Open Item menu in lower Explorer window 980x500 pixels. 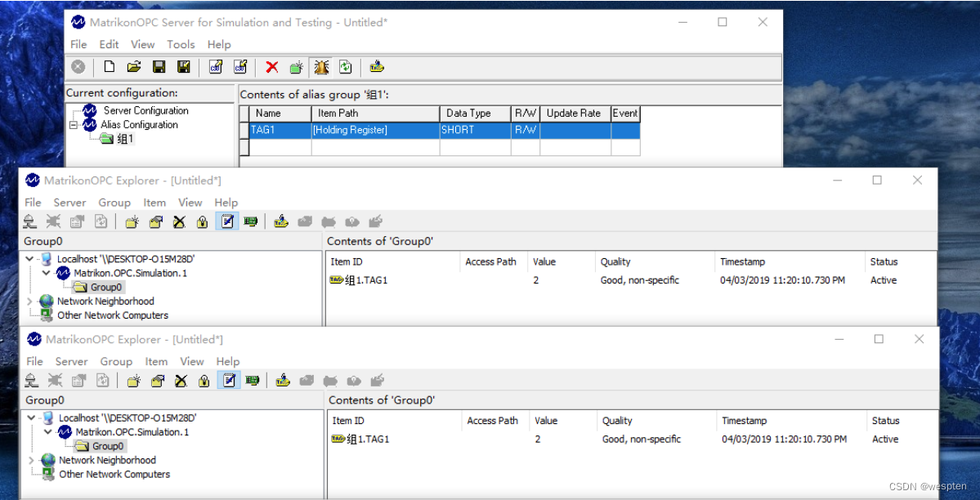(156, 361)
